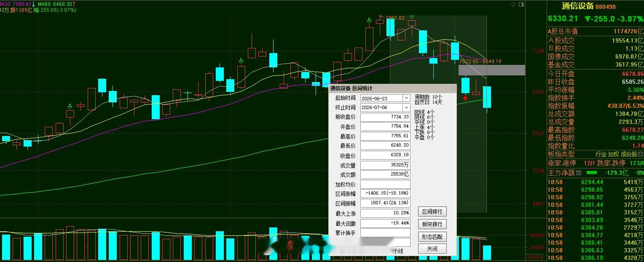Click the 指数换手 value 2.44%

tap(635, 98)
